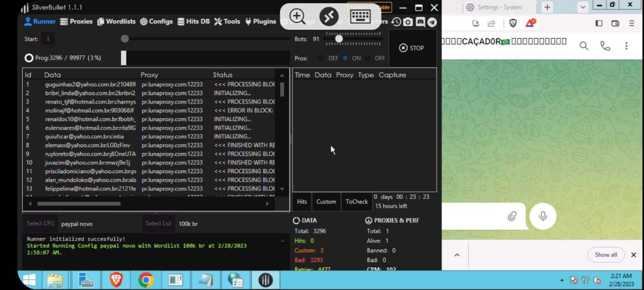Click the Telegram voice message microphone
The width and height of the screenshot is (644, 290).
coord(543,216)
